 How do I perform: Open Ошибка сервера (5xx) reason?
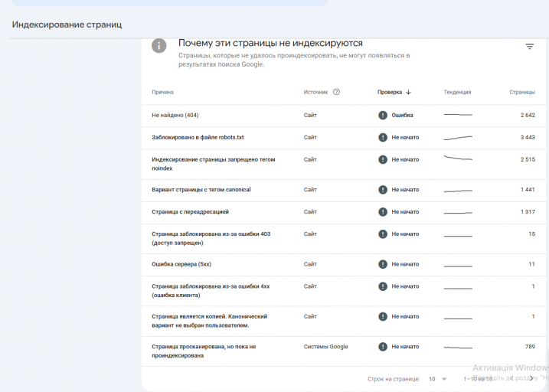(x=181, y=264)
